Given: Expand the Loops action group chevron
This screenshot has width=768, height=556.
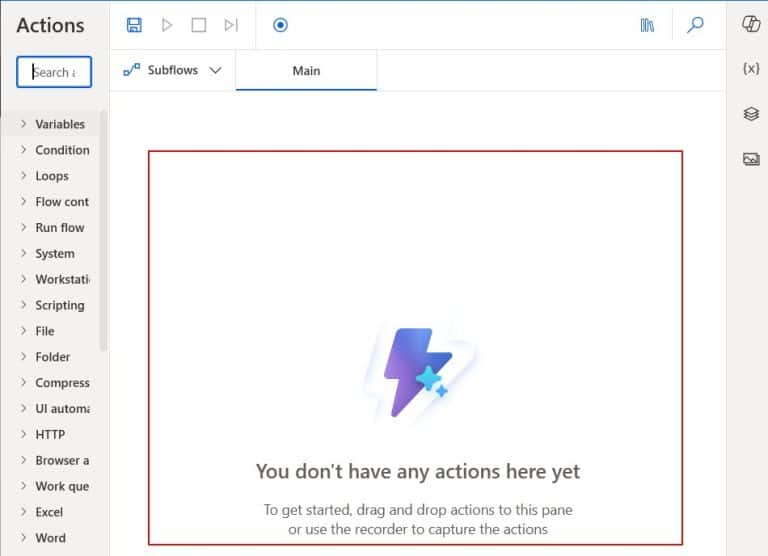Looking at the screenshot, I should point(23,175).
